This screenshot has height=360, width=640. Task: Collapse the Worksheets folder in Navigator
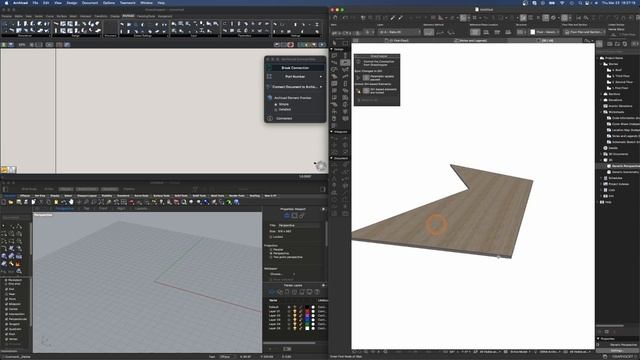tap(601, 112)
